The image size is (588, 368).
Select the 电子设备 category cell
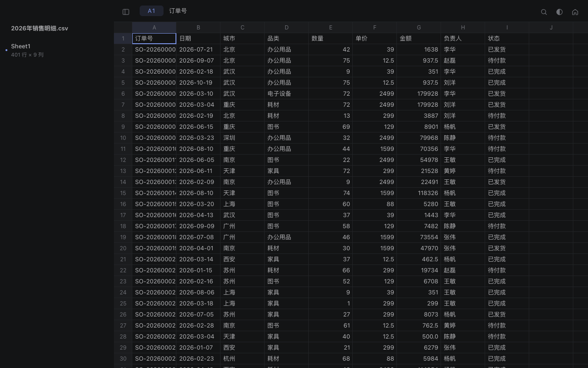point(287,94)
